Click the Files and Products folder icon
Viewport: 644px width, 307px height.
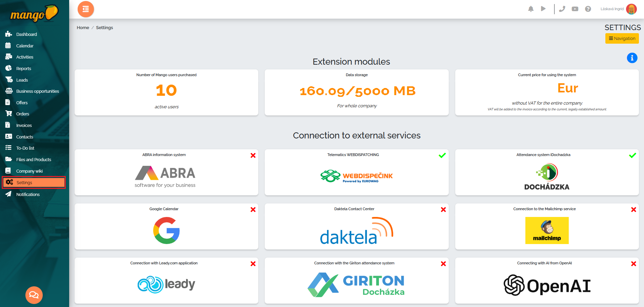[x=8, y=159]
